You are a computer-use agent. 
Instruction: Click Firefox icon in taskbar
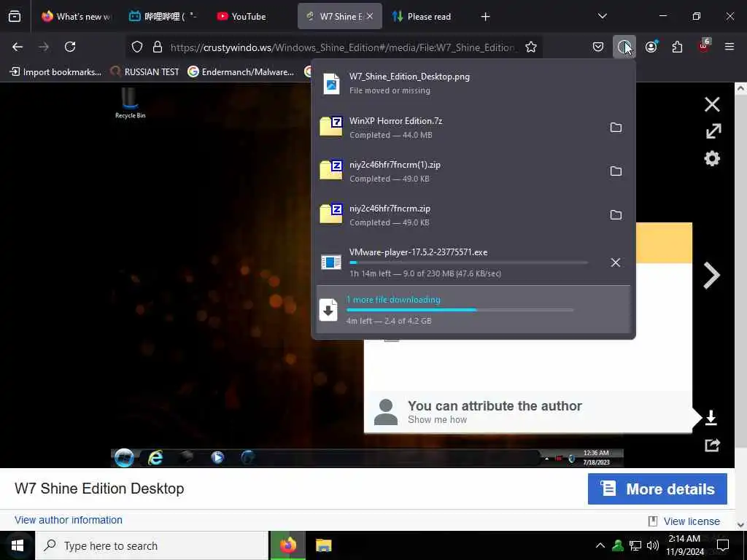point(287,545)
